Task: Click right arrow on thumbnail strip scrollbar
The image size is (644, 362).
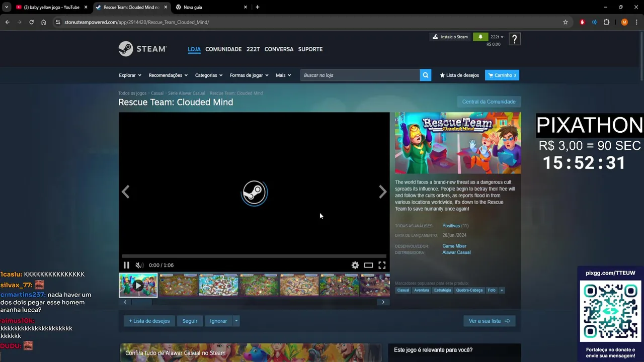Action: click(x=383, y=302)
